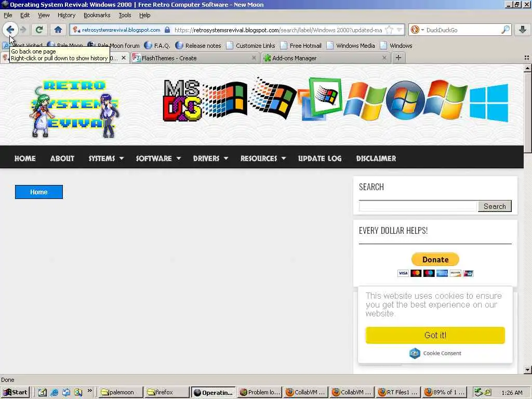Accept cookies with the Got it! button
Screen dimensions: 532x399
[435, 335]
